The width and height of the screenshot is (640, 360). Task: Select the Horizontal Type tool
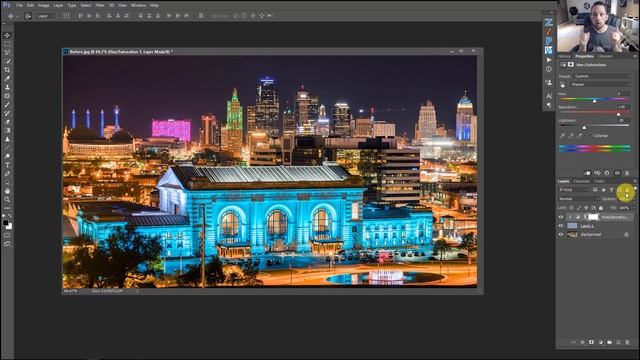coord(7,165)
